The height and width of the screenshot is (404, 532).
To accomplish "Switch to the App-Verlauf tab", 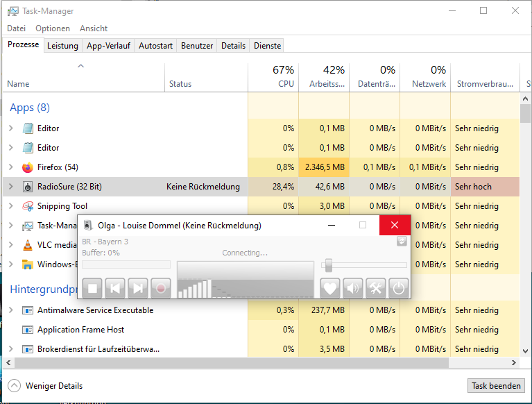I will click(108, 46).
